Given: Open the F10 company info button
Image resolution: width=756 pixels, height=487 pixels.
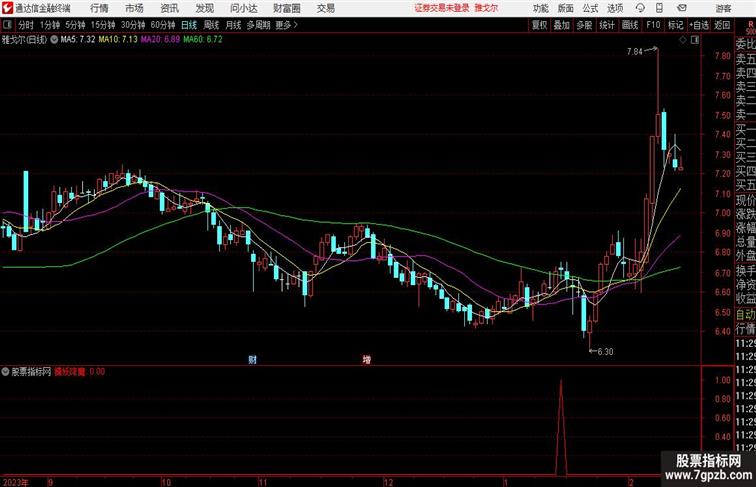Looking at the screenshot, I should click(653, 25).
